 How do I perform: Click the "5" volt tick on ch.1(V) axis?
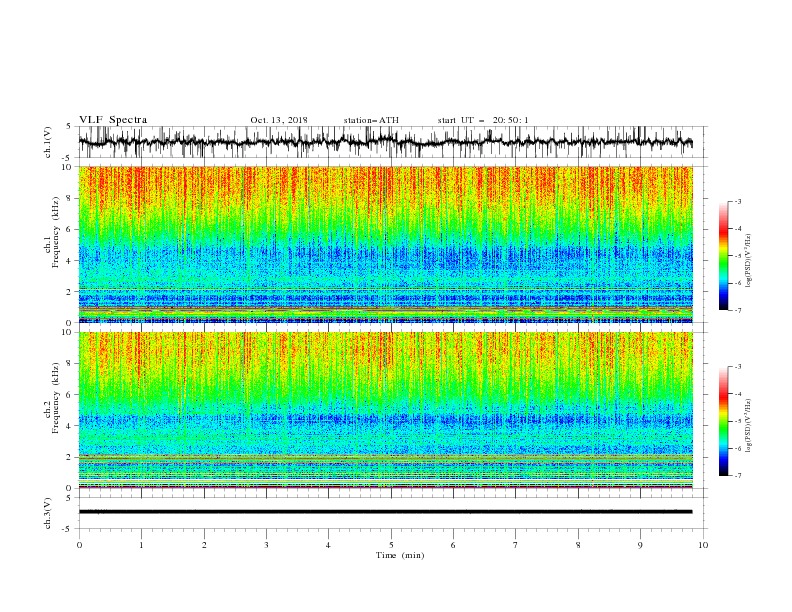pos(70,127)
